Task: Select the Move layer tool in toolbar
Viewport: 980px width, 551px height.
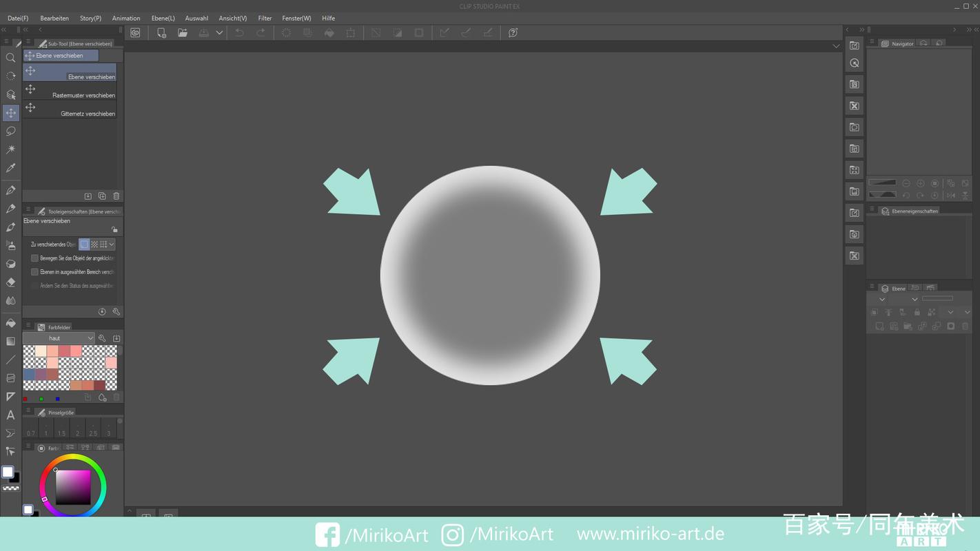Action: (x=10, y=113)
